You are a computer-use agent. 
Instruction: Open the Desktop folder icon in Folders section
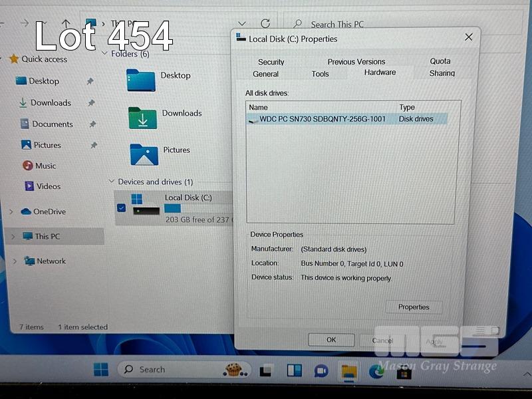coord(140,80)
